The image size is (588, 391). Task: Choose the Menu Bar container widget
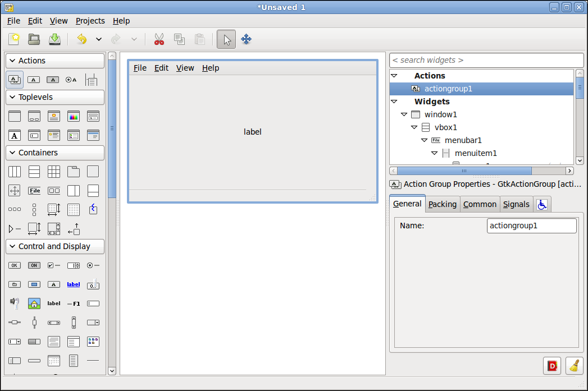pos(34,191)
